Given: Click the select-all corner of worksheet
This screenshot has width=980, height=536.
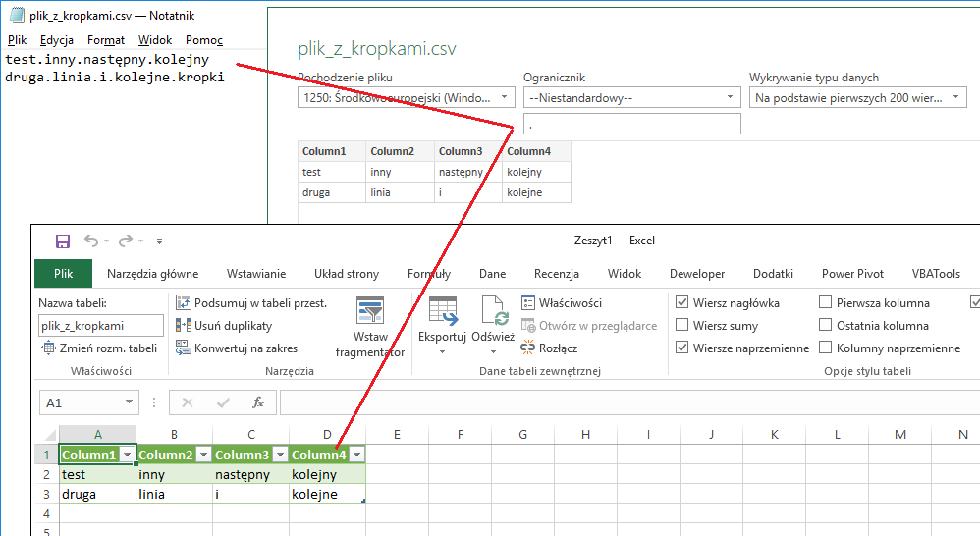Looking at the screenshot, I should (47, 434).
